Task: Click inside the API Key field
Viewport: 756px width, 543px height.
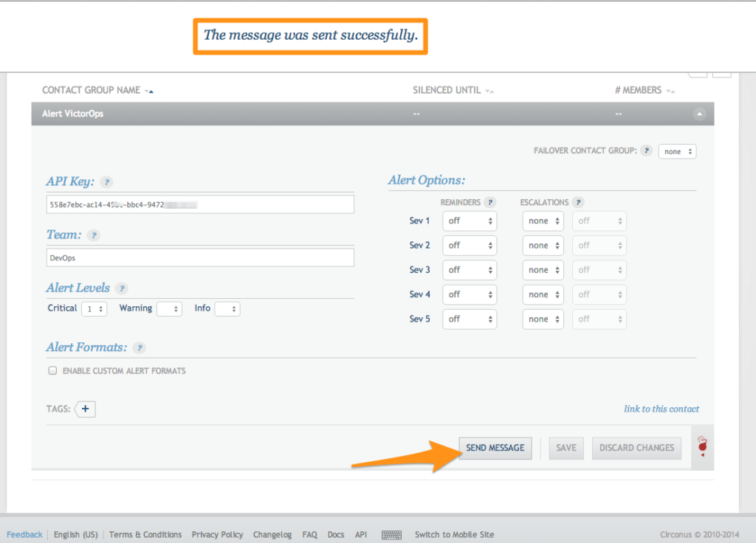Action: tap(199, 204)
